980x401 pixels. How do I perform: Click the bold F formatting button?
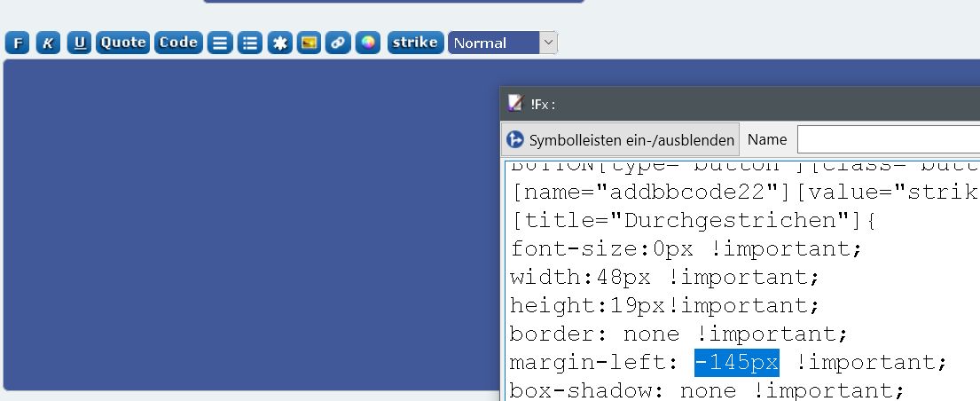coord(18,43)
